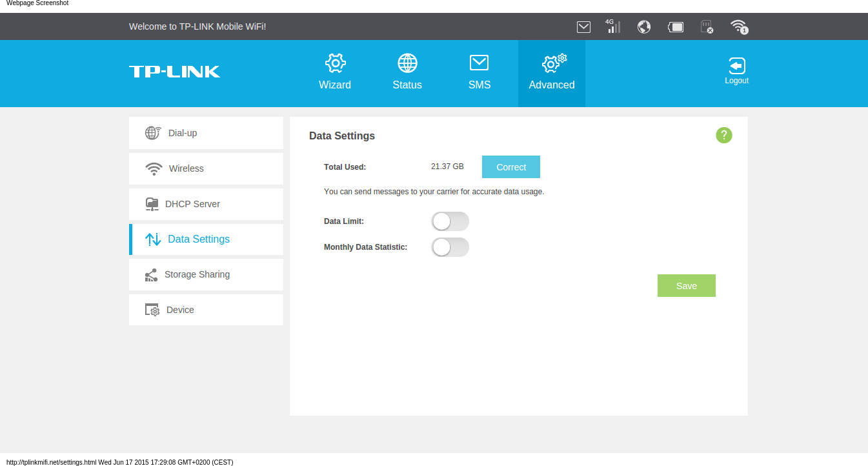Screen dimensions: 868x466
Task: Click the TP-LINK logo
Action: click(174, 72)
